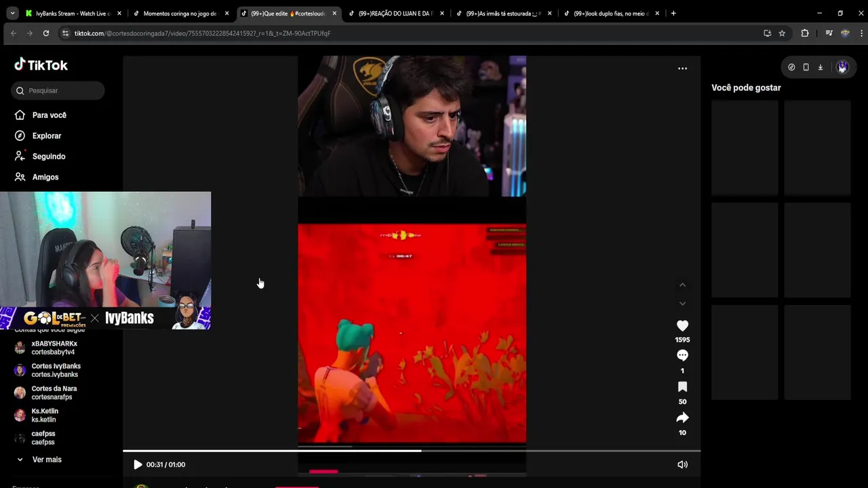Seek on the video progress bar
868x488 pixels.
click(x=412, y=451)
